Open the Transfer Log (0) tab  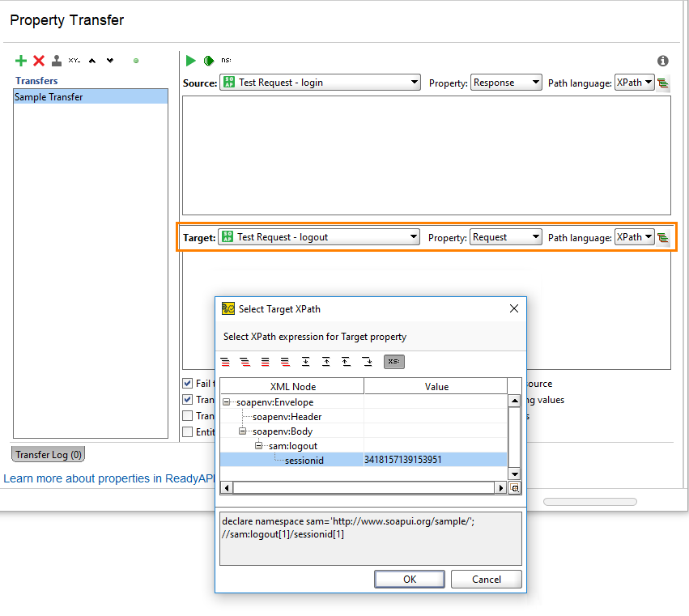coord(49,454)
